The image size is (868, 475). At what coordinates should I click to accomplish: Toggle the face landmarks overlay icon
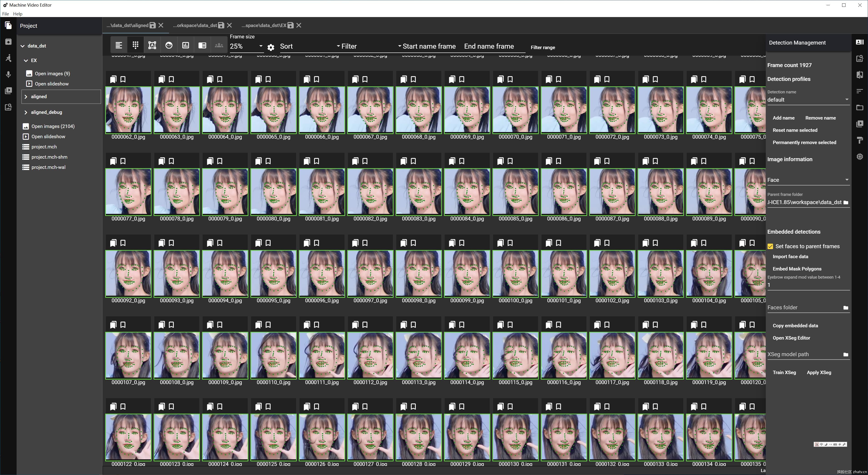click(169, 45)
